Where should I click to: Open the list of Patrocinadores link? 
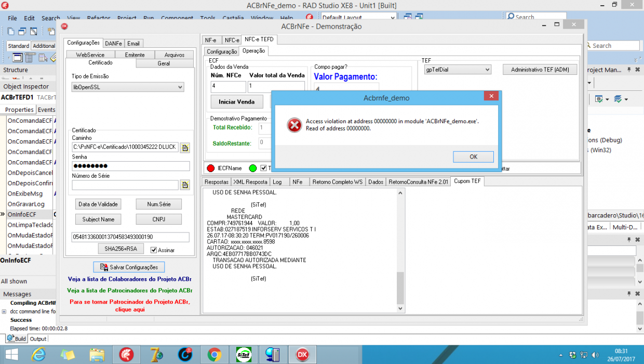(130, 290)
